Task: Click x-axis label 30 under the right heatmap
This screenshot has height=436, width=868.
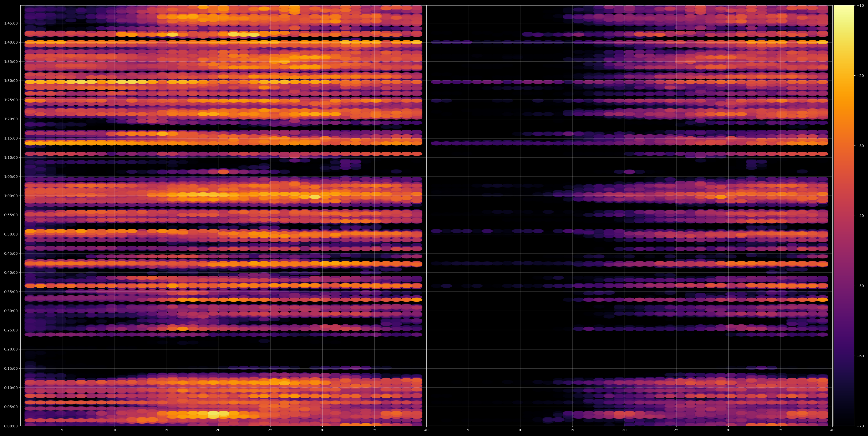Action: click(728, 430)
